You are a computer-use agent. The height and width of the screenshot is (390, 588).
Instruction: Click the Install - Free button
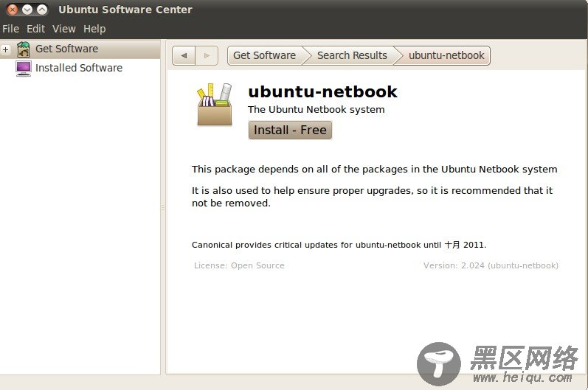click(290, 130)
